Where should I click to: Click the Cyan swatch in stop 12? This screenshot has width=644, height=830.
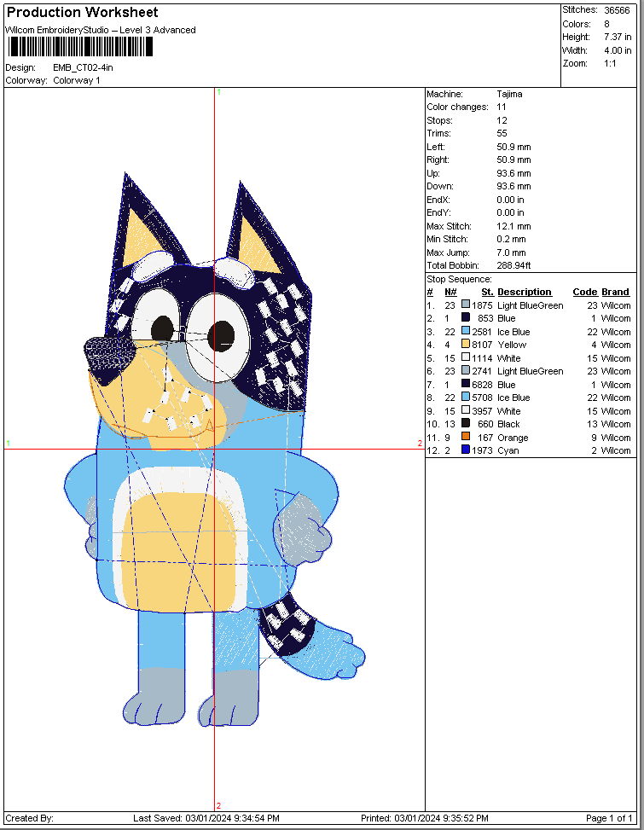(466, 450)
